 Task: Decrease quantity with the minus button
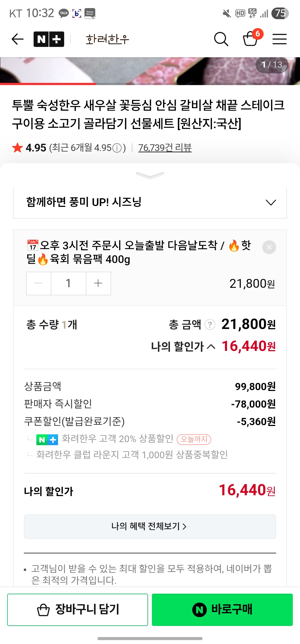38,283
